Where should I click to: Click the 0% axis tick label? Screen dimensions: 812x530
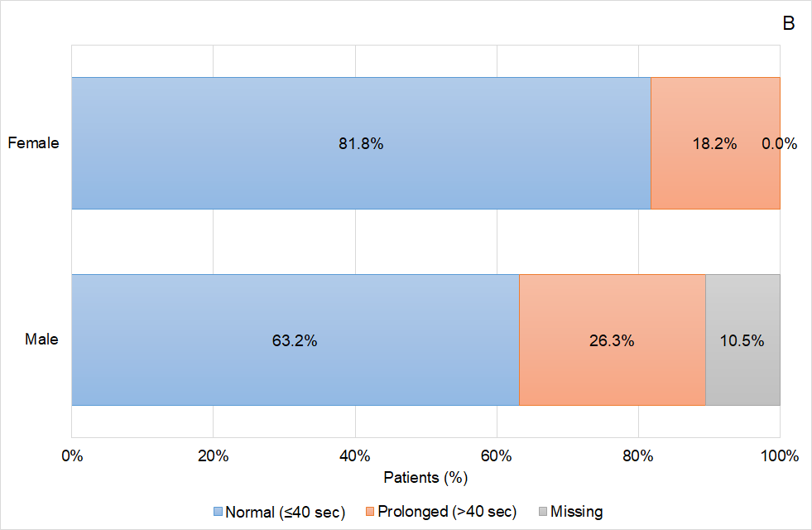[x=72, y=456]
